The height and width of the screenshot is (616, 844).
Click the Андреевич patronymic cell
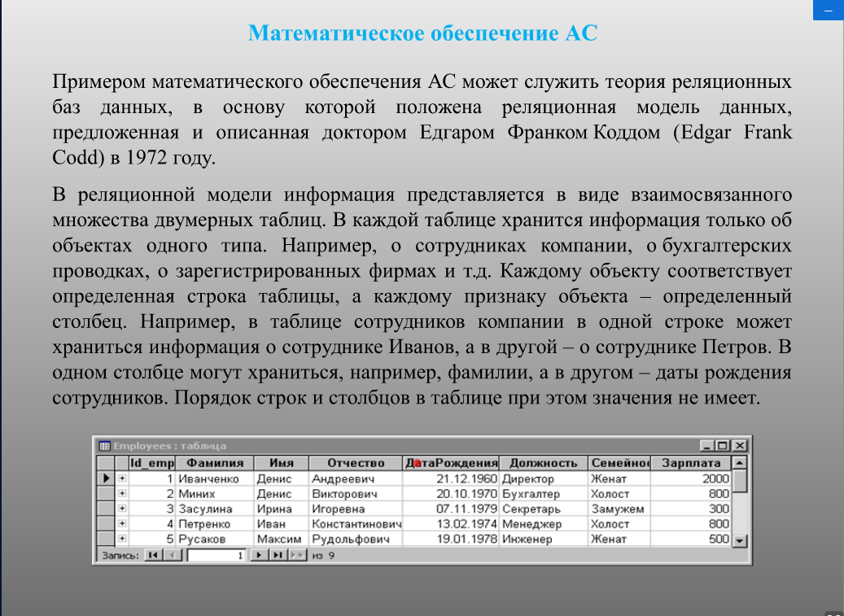point(356,478)
